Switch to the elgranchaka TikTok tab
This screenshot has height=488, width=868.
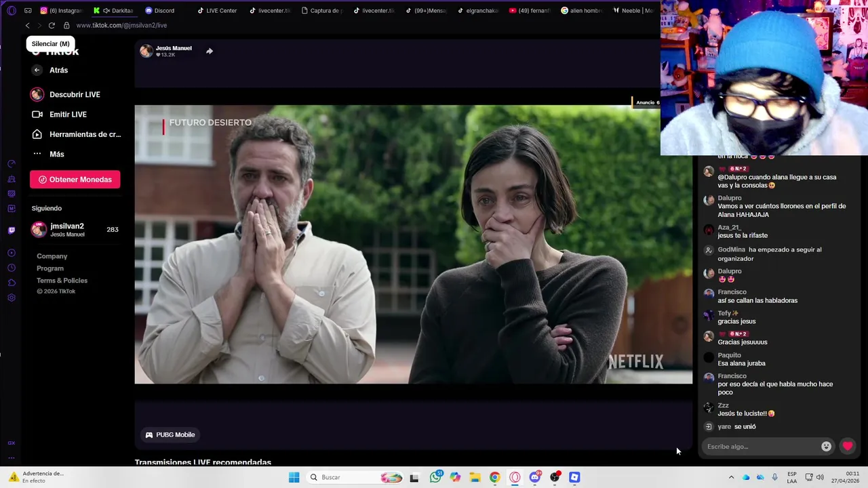(478, 10)
